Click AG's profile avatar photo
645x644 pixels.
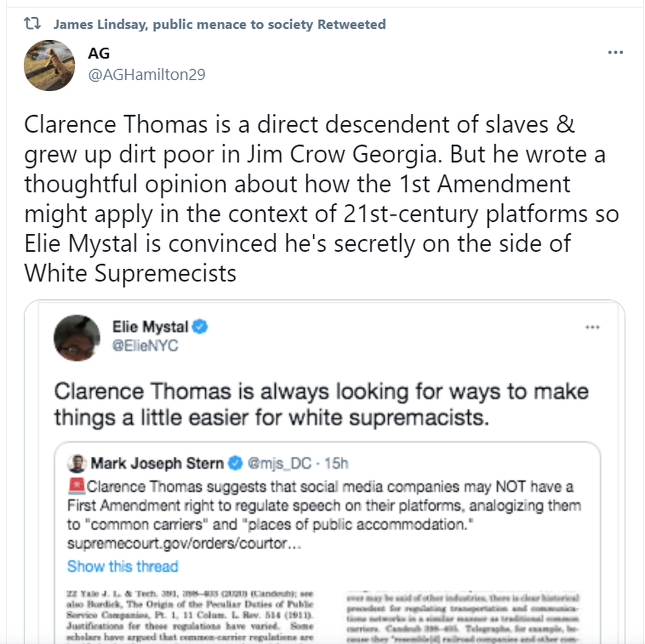coord(50,66)
